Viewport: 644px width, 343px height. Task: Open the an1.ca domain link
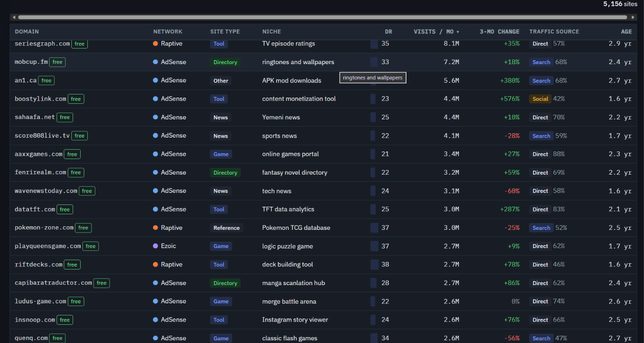point(25,81)
